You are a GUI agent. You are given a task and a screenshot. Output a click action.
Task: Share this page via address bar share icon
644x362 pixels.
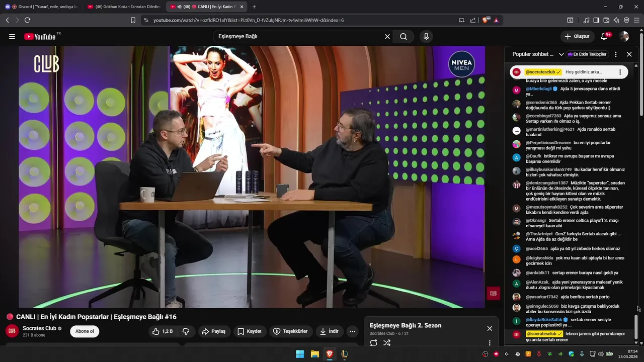(x=473, y=20)
